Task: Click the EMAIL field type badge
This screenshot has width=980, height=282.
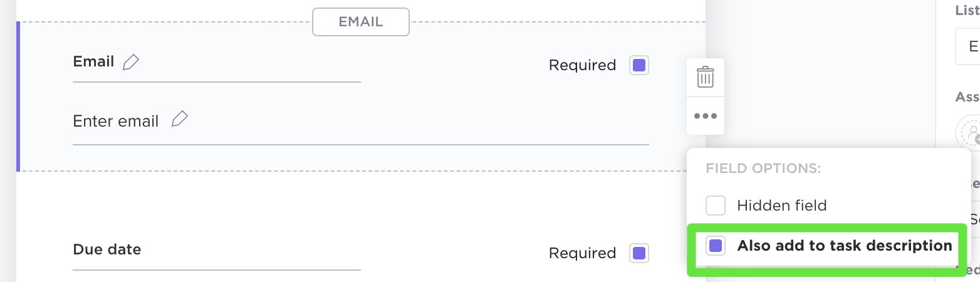Action: (361, 22)
